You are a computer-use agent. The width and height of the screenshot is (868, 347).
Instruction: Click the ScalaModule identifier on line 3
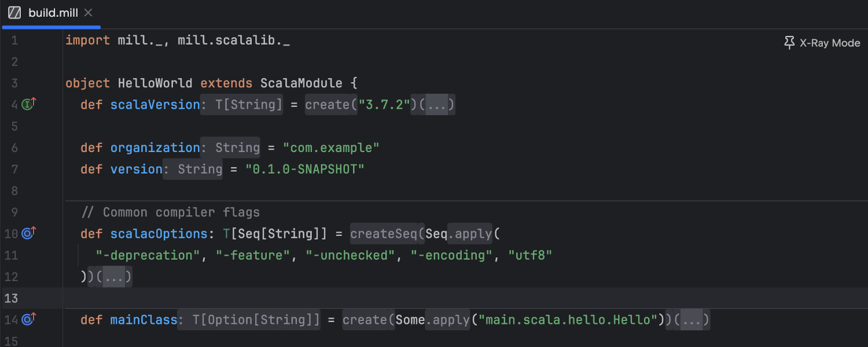point(301,83)
